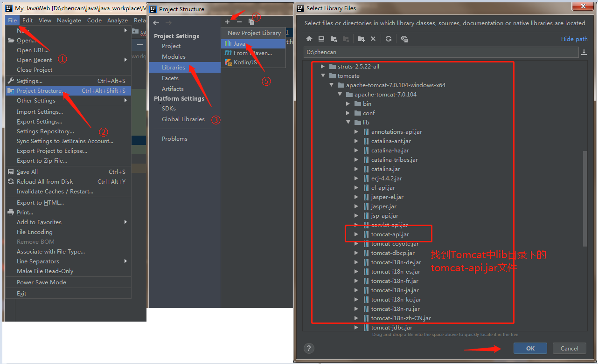
Task: Toggle Show Hidden Files toolbar icon
Action: pyautogui.click(x=404, y=39)
